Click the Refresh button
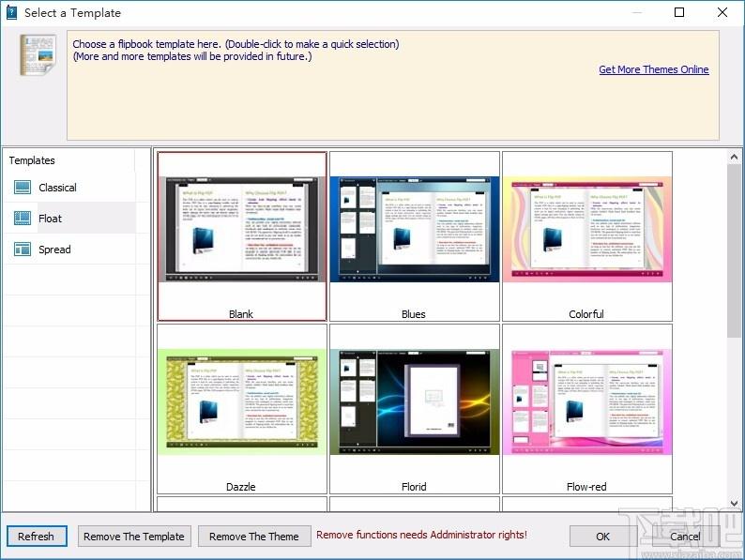This screenshot has height=560, width=745. tap(37, 537)
